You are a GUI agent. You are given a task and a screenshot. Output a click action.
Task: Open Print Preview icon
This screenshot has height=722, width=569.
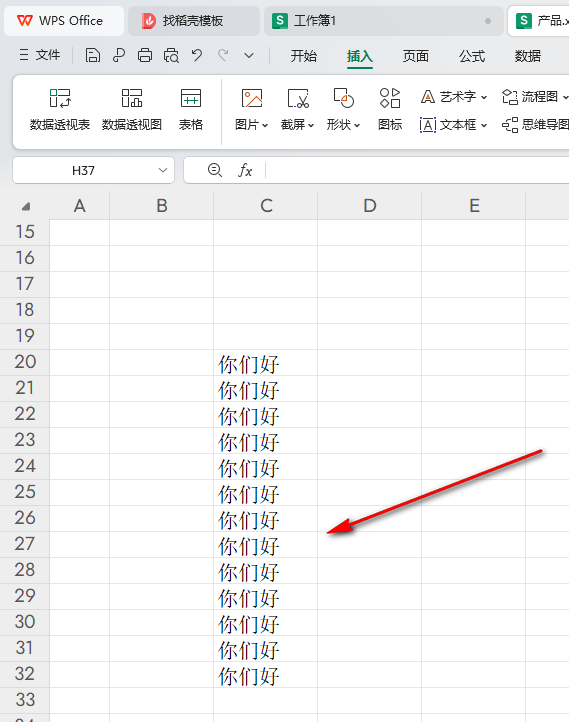point(171,56)
